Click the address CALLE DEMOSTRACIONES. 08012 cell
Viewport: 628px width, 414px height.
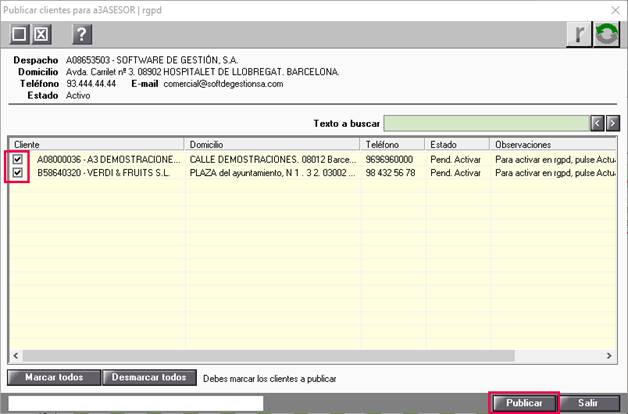point(272,159)
